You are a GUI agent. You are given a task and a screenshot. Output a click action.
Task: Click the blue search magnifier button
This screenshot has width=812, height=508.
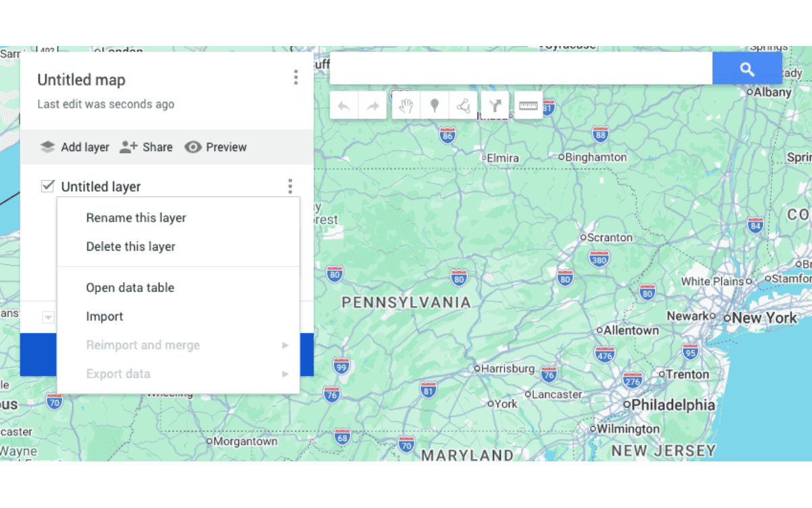click(747, 68)
